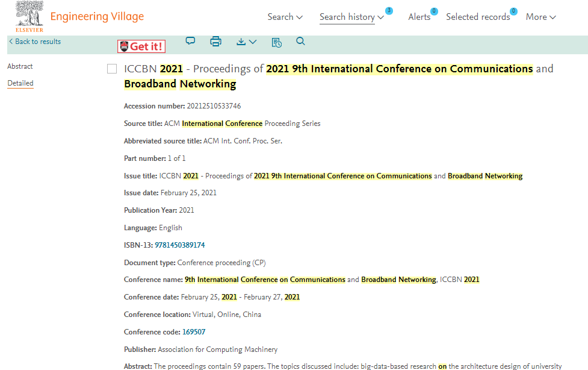This screenshot has width=588, height=370.
Task: Select the record checkbox beside the title
Action: [x=112, y=69]
